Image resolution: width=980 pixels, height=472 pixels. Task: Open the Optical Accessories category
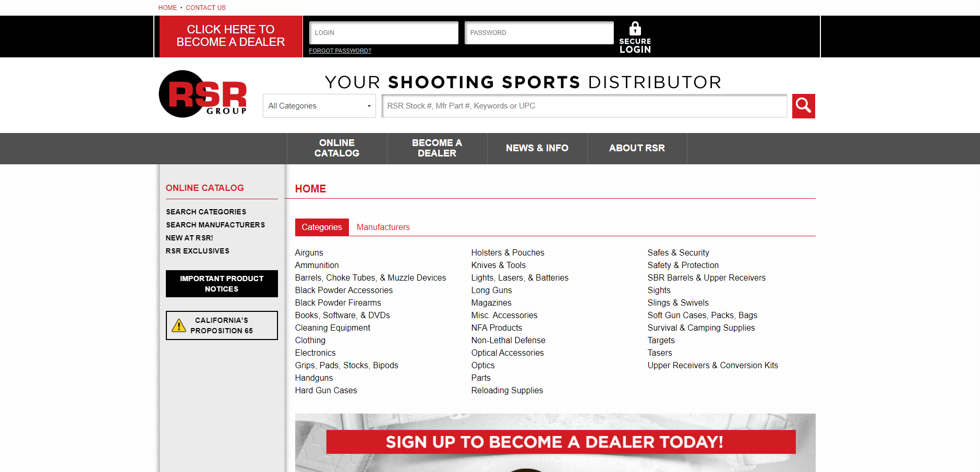point(507,353)
